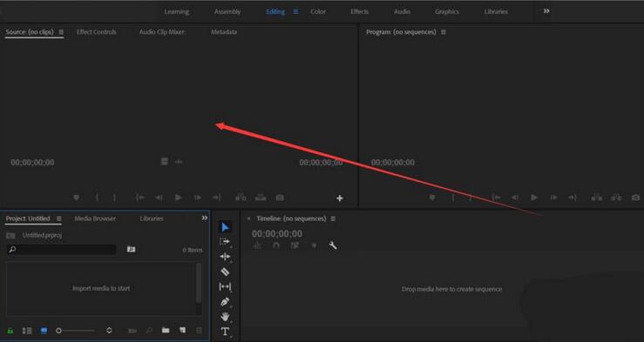Select the Hand tool

coord(225,317)
